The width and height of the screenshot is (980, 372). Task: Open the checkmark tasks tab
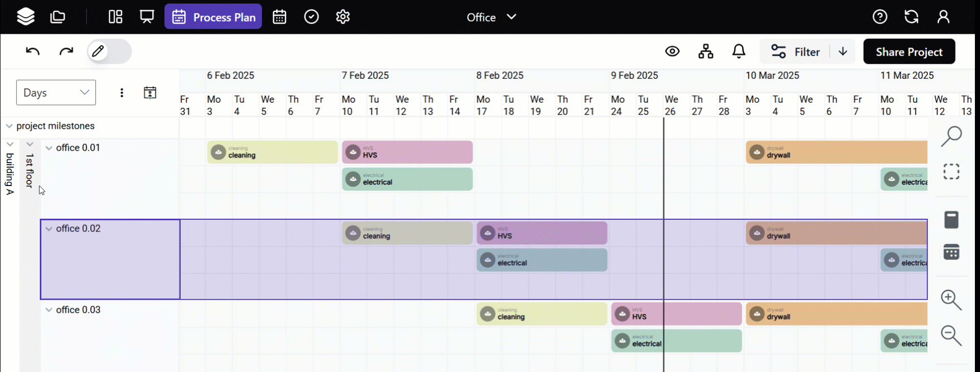311,17
